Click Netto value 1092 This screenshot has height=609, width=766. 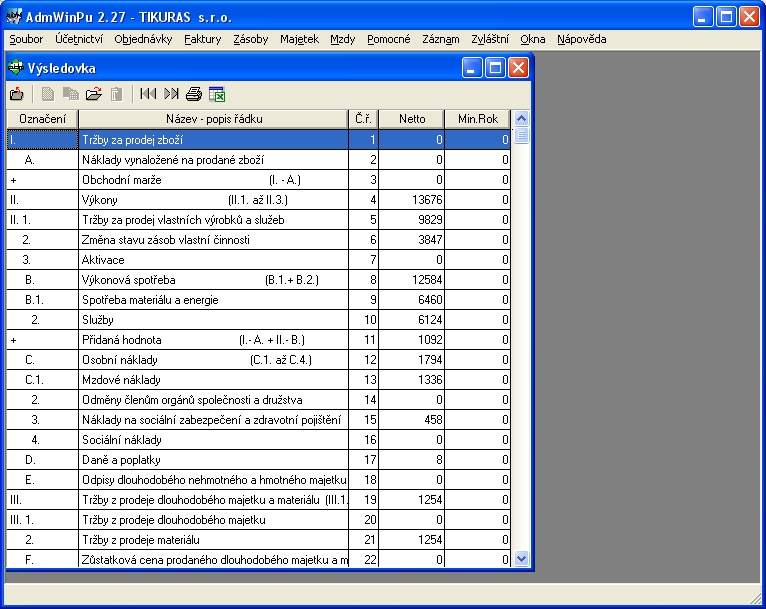tap(430, 340)
